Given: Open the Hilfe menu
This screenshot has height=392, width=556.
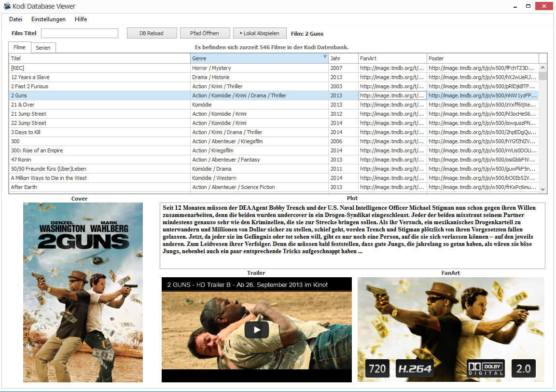Looking at the screenshot, I should [x=81, y=19].
